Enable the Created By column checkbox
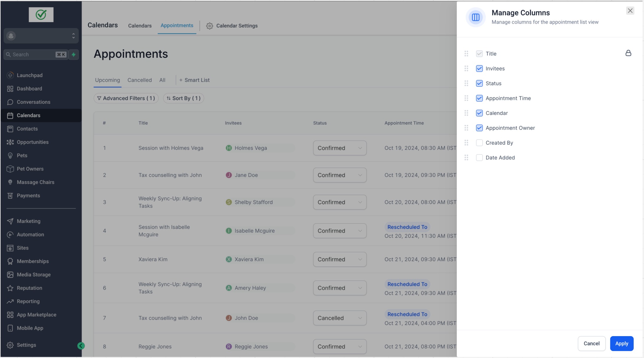 click(x=479, y=143)
